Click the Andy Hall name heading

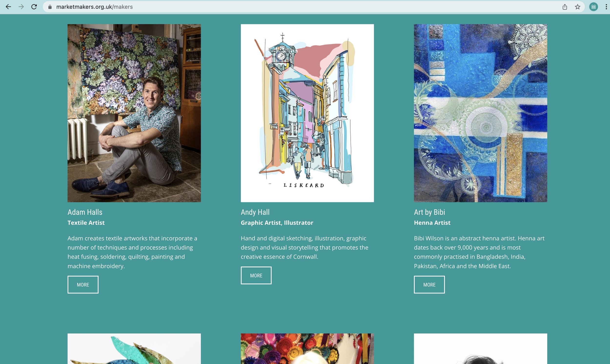(x=255, y=212)
